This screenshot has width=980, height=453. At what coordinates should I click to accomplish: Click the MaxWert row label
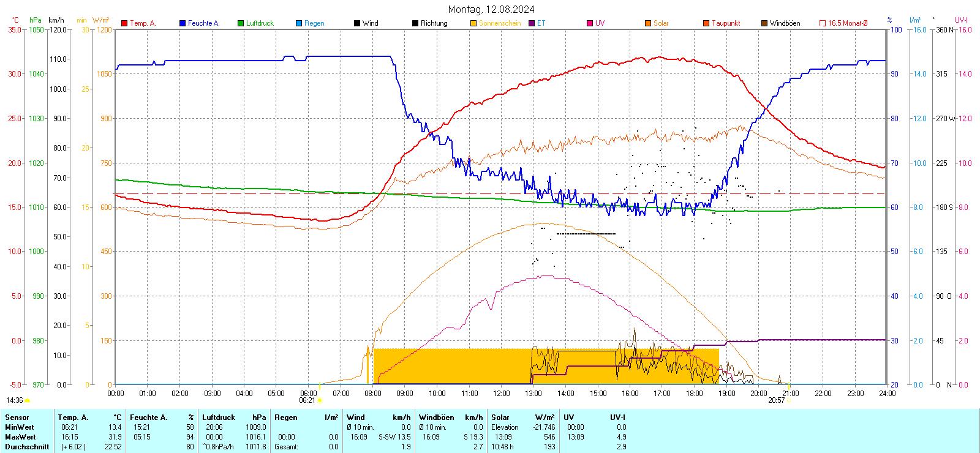tap(20, 437)
